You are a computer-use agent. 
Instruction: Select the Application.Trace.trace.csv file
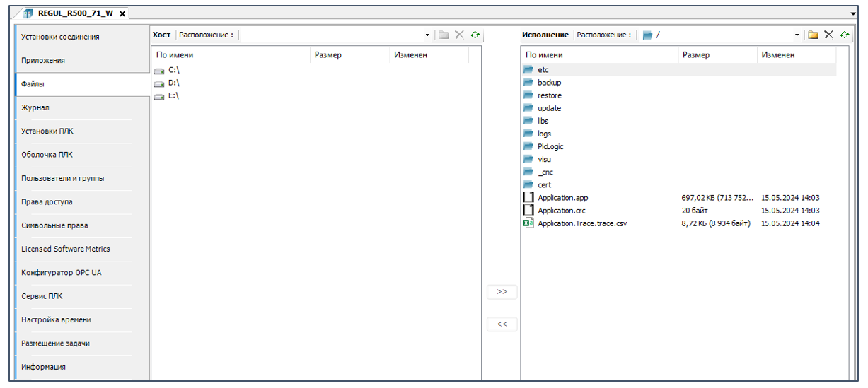coord(581,223)
